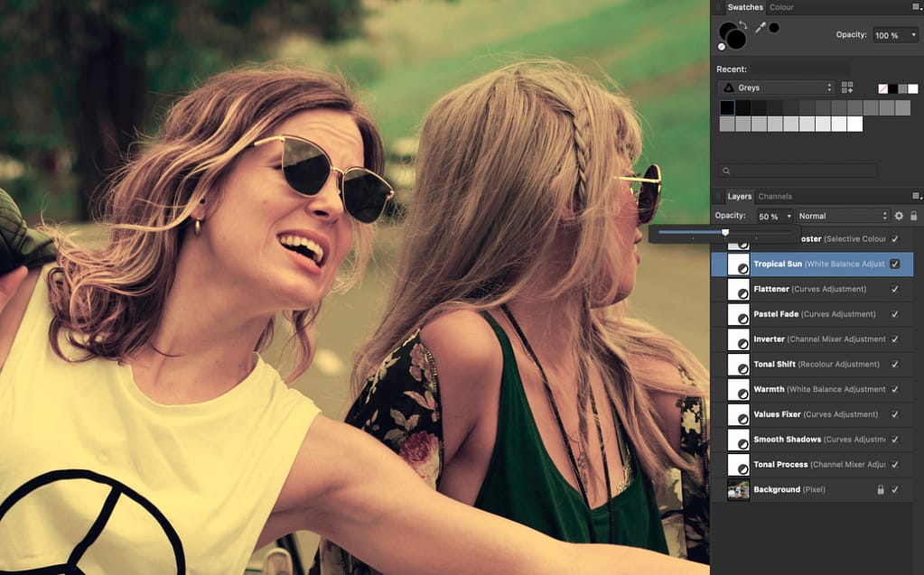Select the Inverter layer name
This screenshot has width=924, height=575.
(x=769, y=339)
